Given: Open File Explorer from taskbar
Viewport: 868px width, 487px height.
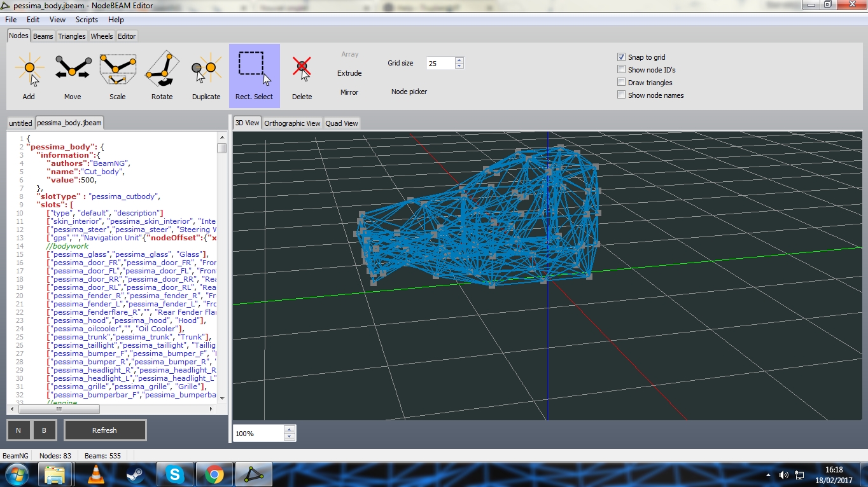Looking at the screenshot, I should pos(55,474).
